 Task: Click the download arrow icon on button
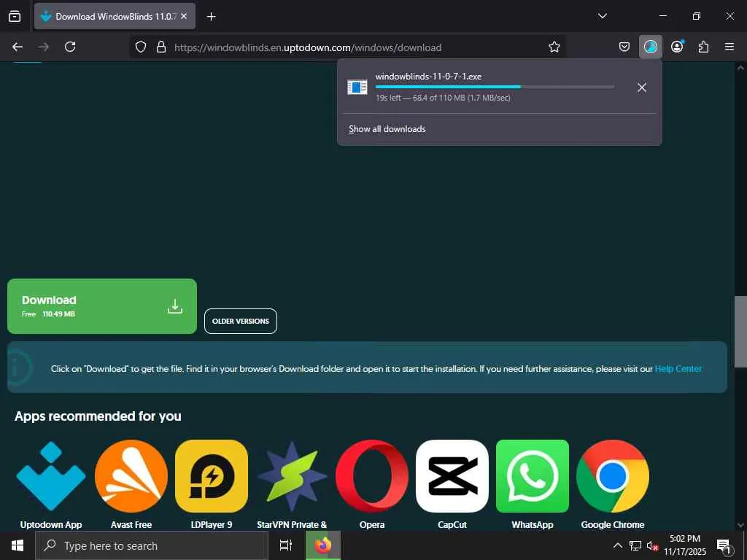point(175,306)
